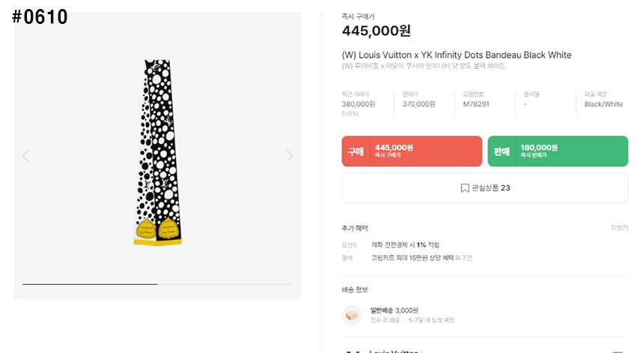
Task: Expand 추가 혜택 with 더보기
Action: pyautogui.click(x=619, y=228)
